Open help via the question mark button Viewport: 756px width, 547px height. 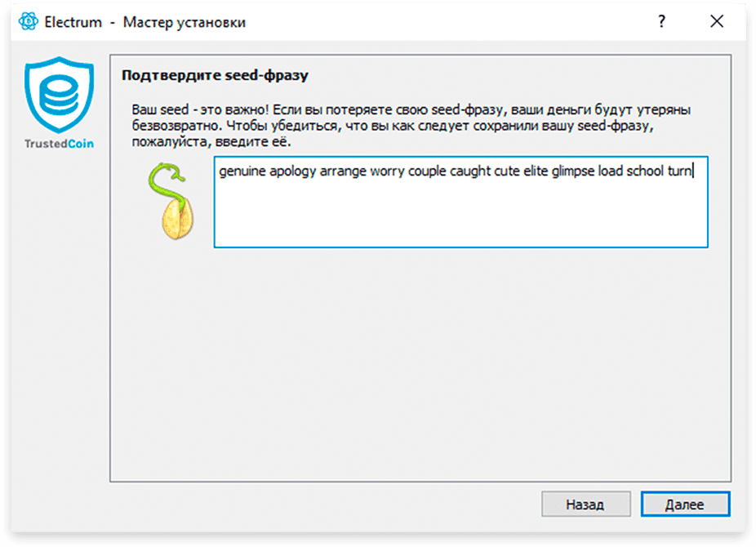[x=661, y=21]
